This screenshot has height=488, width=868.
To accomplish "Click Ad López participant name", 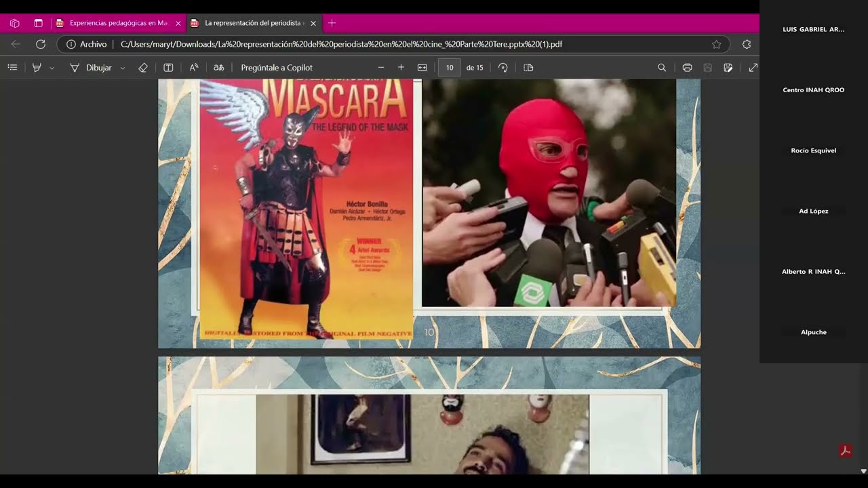I will (814, 211).
